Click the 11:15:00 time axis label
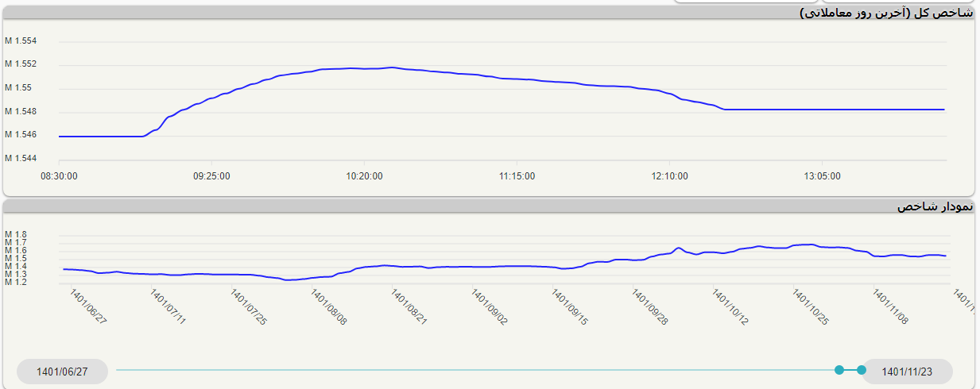The width and height of the screenshot is (980, 389). (517, 176)
